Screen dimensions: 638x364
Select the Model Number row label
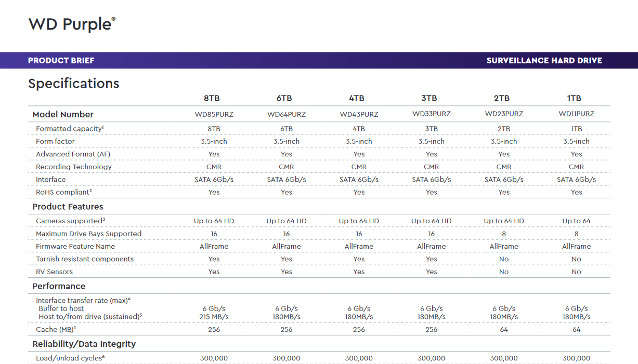63,114
